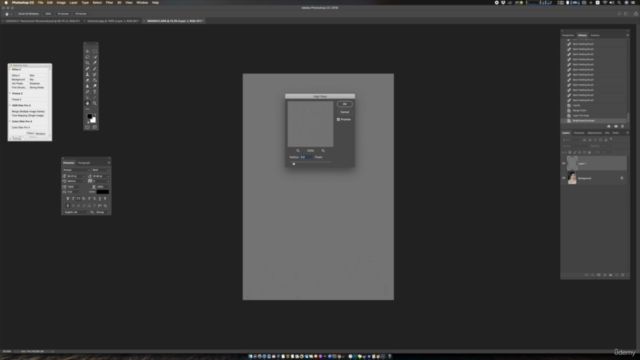Click the background color swatch
The width and height of the screenshot is (640, 360).
[x=93, y=120]
